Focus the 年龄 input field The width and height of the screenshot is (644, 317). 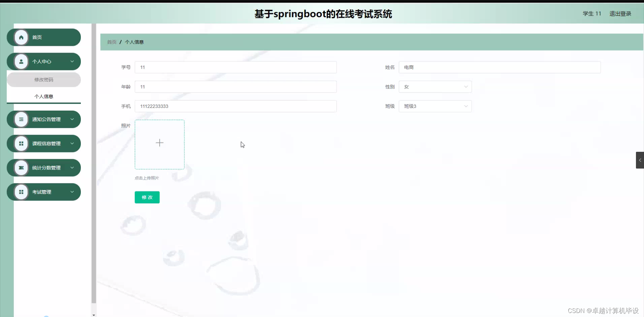[236, 87]
